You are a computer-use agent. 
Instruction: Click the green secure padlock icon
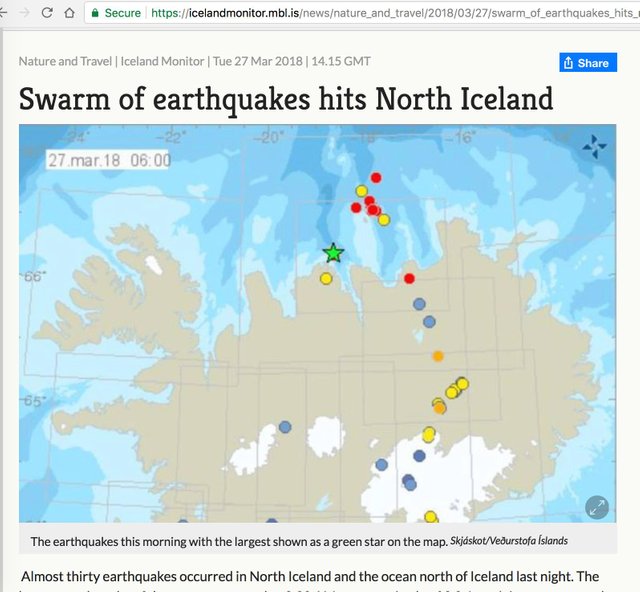(x=95, y=13)
